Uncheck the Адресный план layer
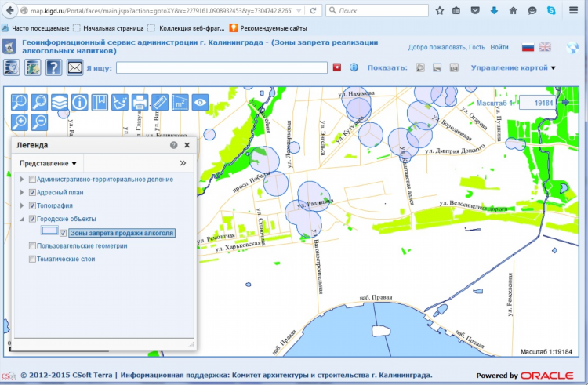 click(x=32, y=192)
